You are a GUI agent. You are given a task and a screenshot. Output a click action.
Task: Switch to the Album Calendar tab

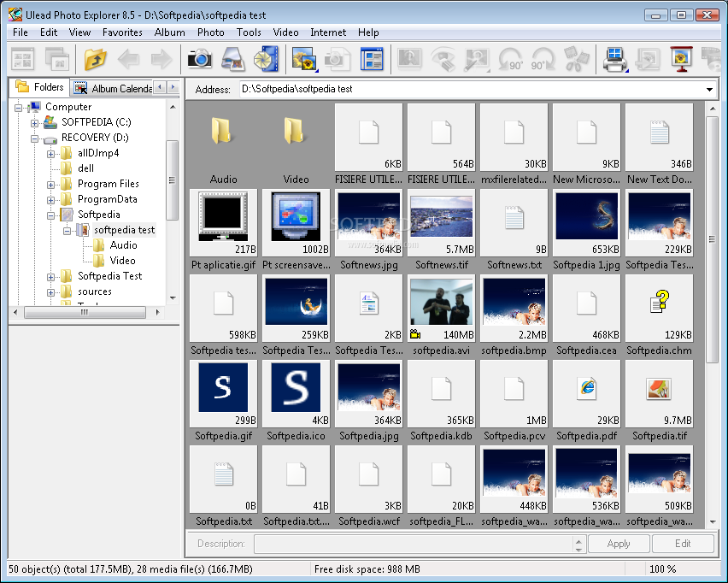(x=114, y=88)
